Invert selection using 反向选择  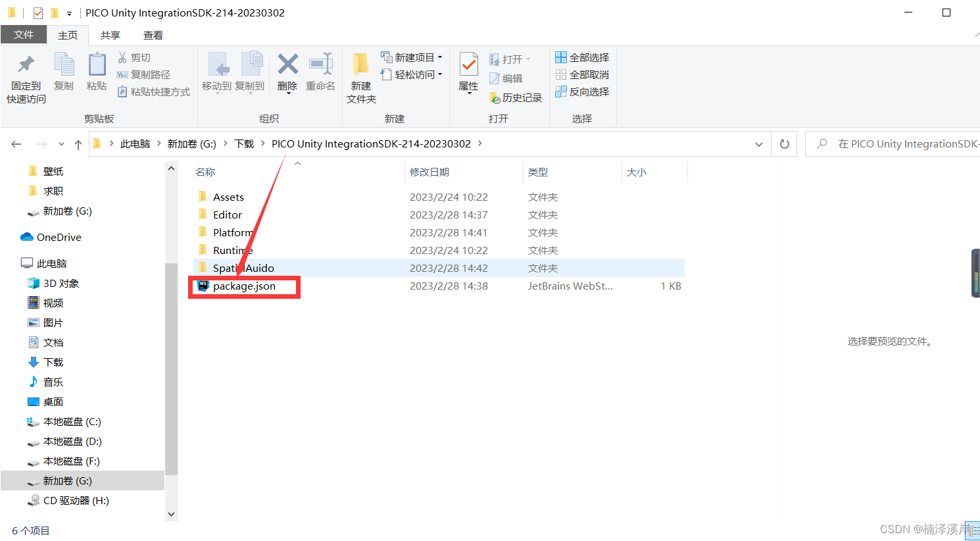point(581,91)
